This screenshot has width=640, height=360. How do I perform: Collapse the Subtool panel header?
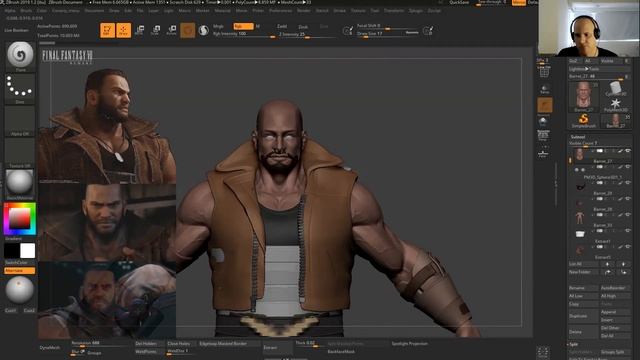tap(578, 137)
